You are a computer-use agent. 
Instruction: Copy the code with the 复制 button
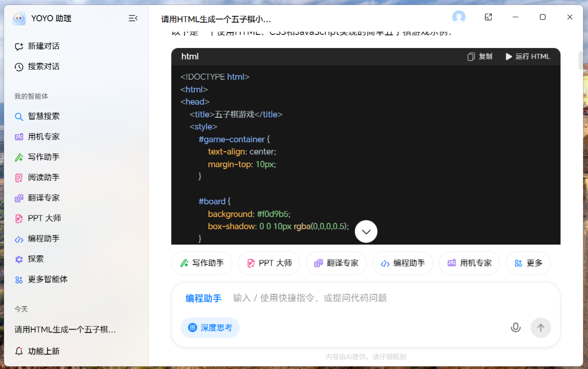point(479,56)
